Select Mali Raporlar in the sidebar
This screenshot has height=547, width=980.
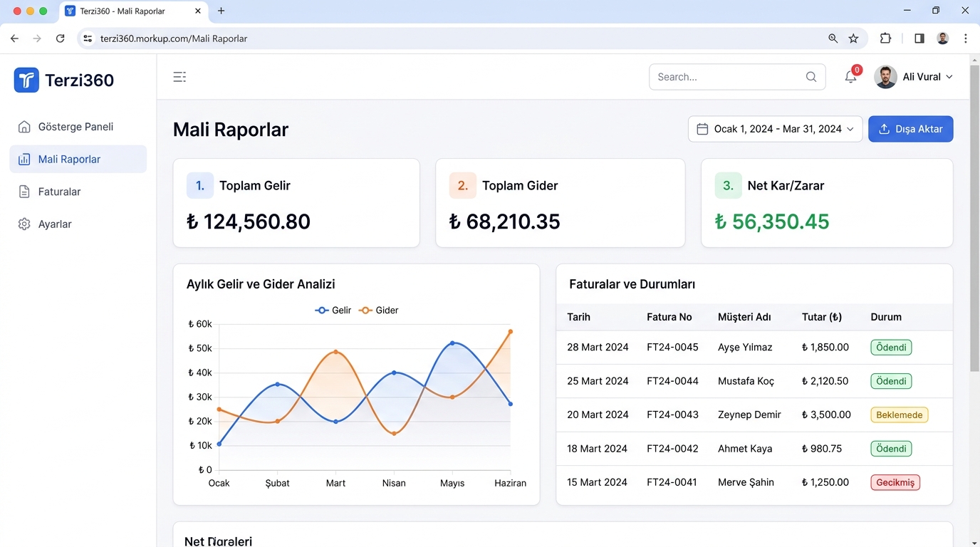pos(78,160)
